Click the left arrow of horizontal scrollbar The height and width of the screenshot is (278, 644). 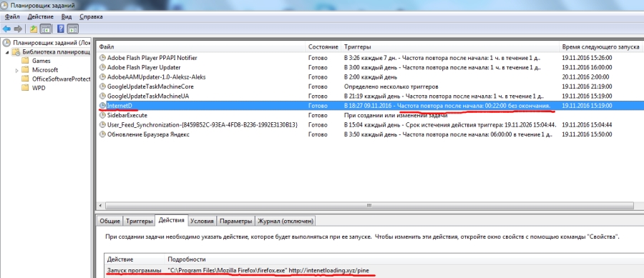100,205
